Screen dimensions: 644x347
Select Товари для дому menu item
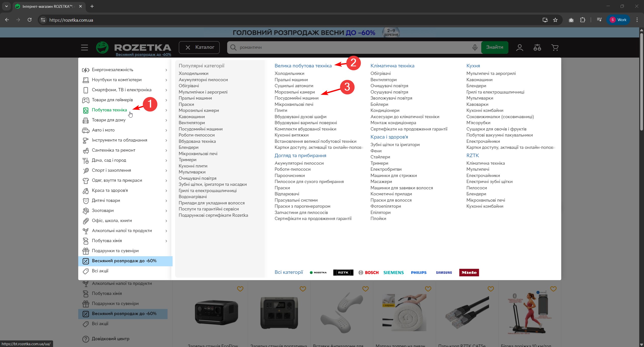click(x=109, y=120)
